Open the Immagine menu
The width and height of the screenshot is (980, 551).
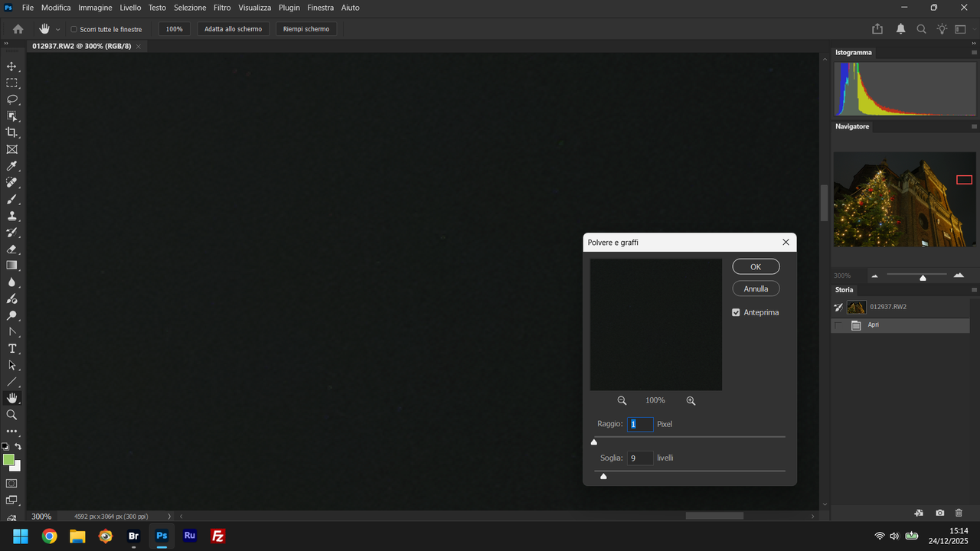point(95,8)
